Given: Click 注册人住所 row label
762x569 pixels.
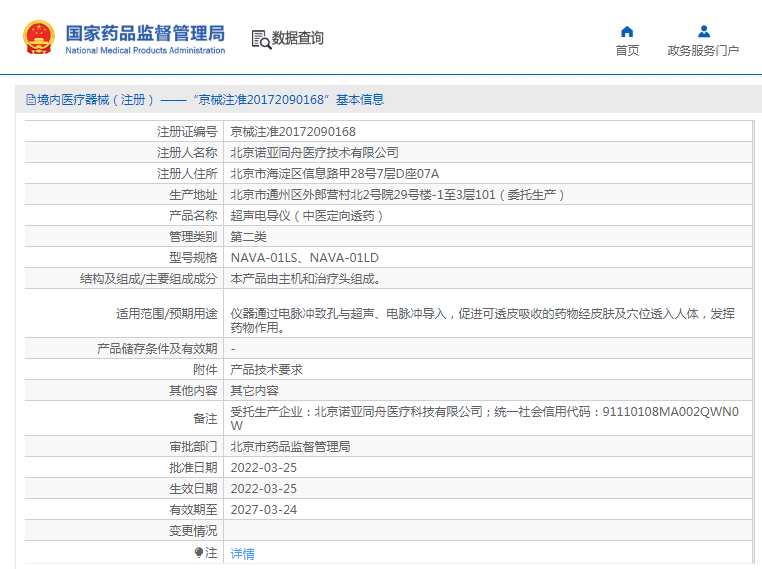Looking at the screenshot, I should 187,173.
